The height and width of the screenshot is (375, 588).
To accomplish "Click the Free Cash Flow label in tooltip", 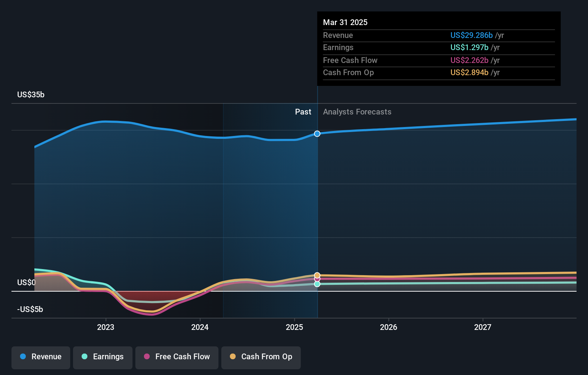I will coord(350,60).
